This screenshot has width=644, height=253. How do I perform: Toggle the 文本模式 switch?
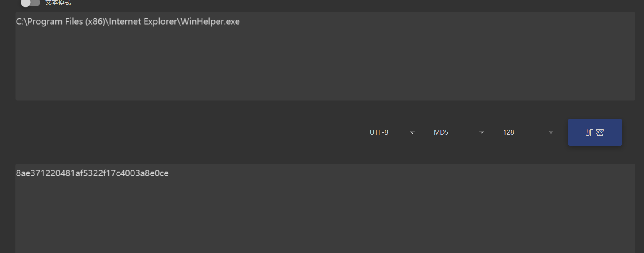point(30,3)
